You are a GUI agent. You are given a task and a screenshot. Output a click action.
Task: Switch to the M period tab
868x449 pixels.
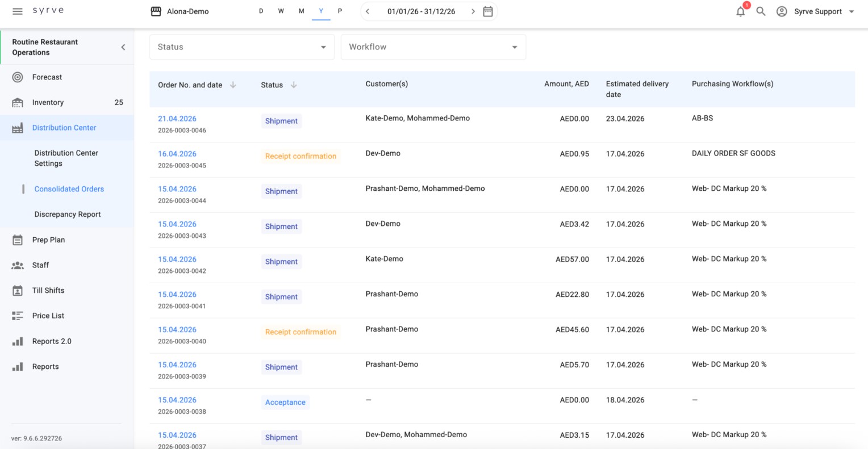[x=301, y=11]
